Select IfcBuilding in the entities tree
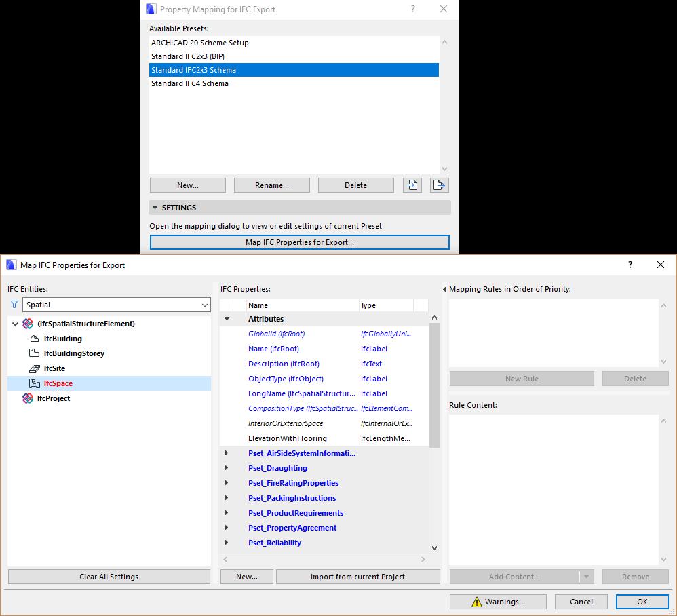 (x=62, y=339)
